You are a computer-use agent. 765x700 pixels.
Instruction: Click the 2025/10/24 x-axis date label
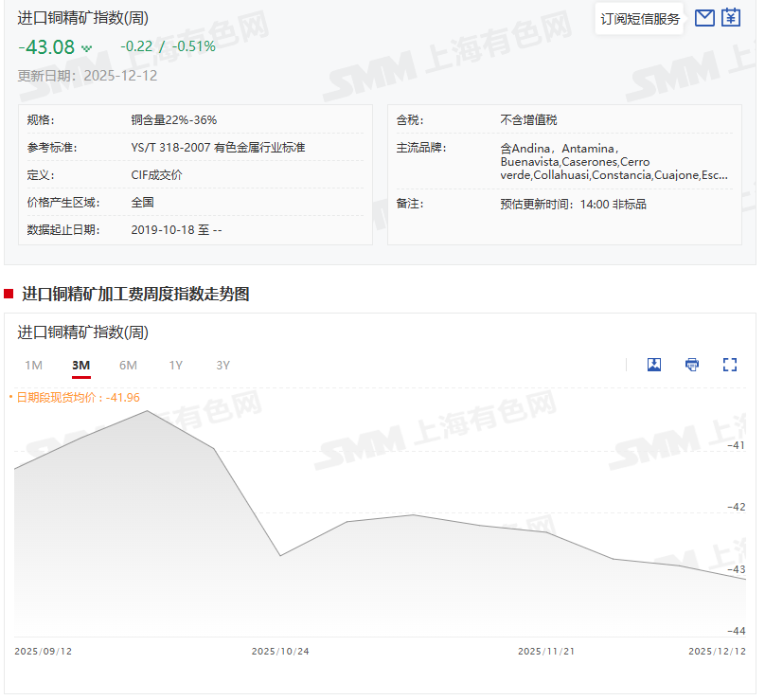(280, 652)
